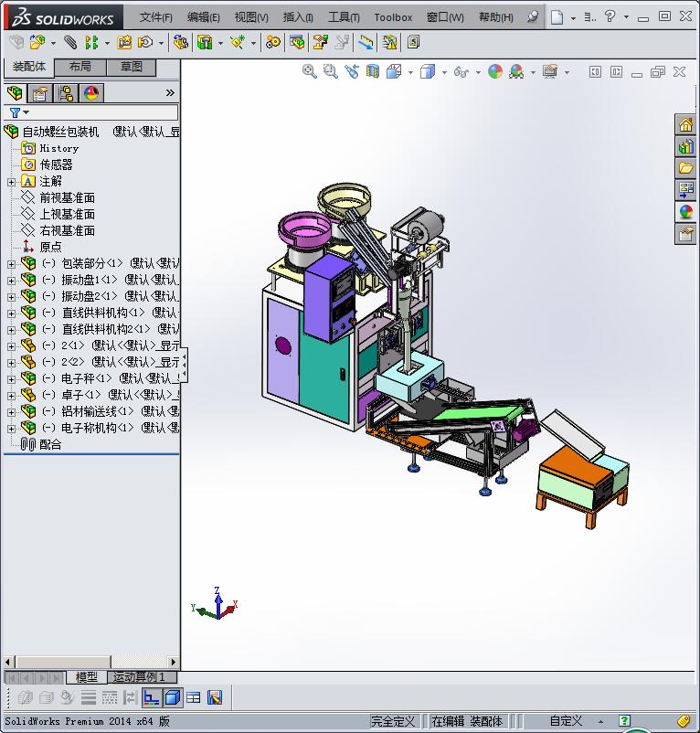Open Design Library icon in task pane

point(685,146)
